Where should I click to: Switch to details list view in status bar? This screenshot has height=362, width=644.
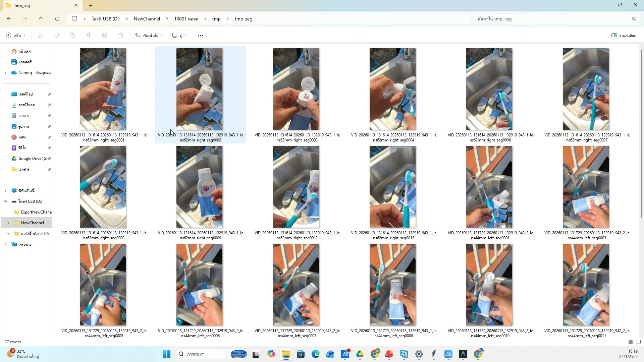point(630,342)
